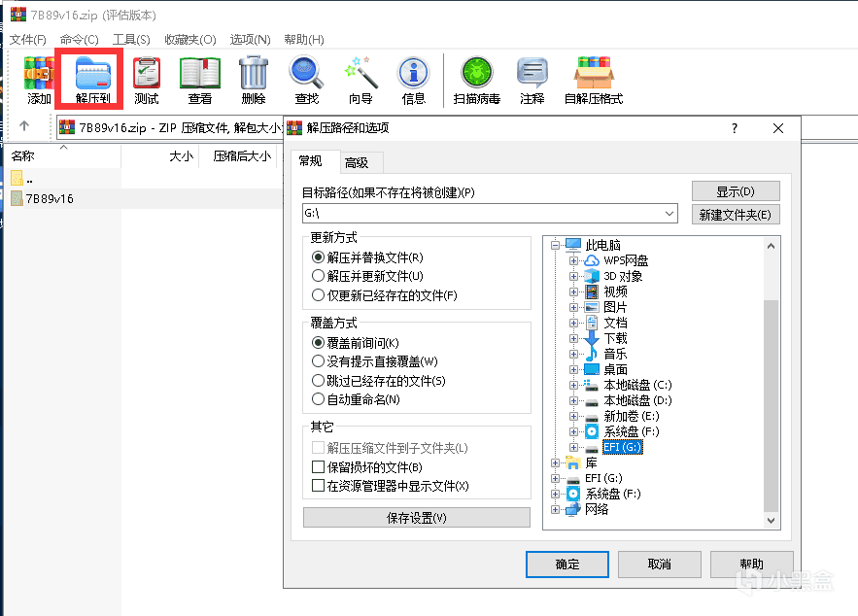Click the 新建文件夹(E) button
Screen dimensions: 858x616
[x=736, y=215]
